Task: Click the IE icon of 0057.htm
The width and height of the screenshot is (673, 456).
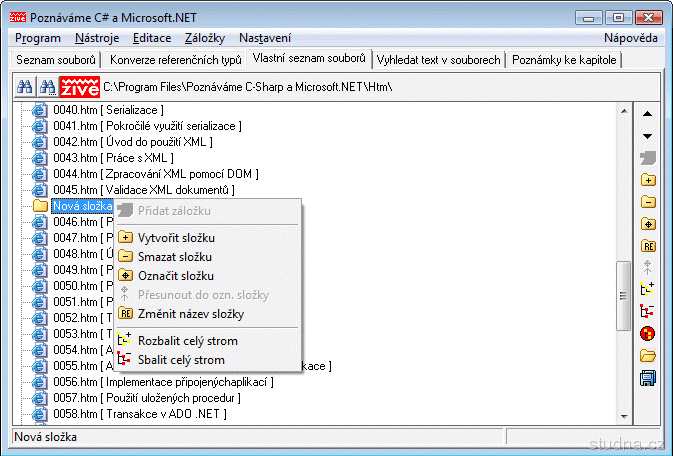Action: pyautogui.click(x=39, y=398)
